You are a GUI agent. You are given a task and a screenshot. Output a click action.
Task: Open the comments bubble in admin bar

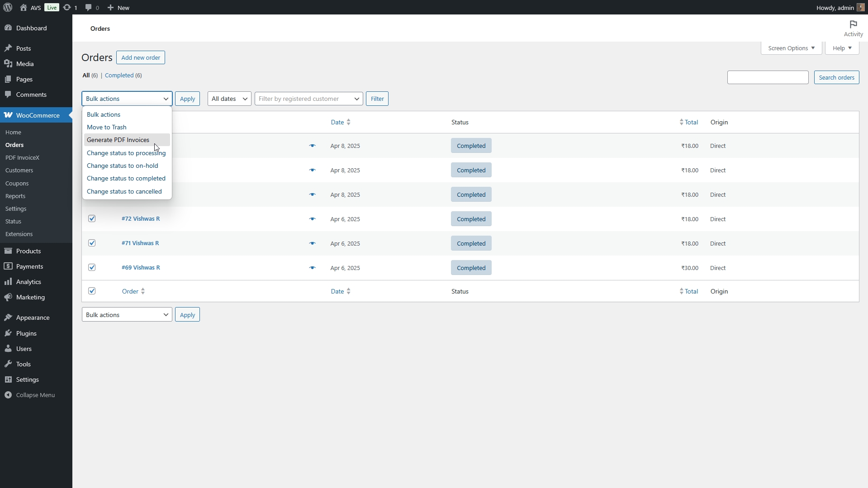tap(89, 7)
